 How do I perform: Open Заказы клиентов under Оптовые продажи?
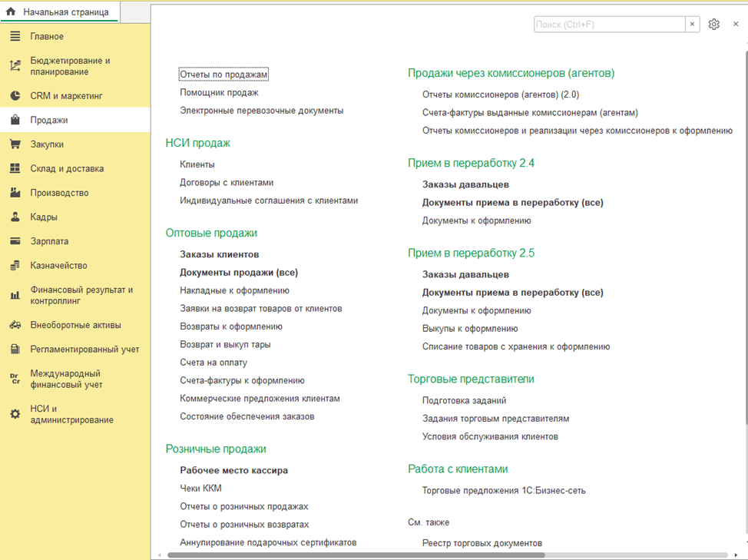pos(219,254)
